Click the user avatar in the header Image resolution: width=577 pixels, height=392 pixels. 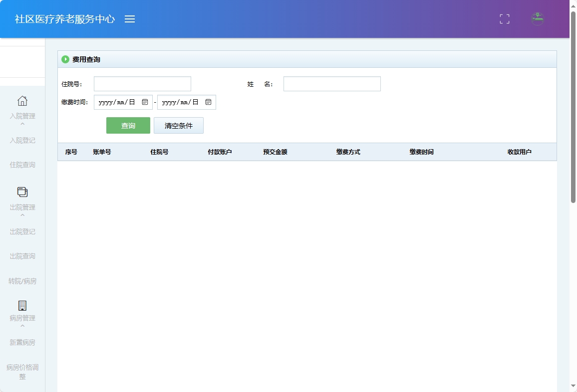(x=537, y=19)
